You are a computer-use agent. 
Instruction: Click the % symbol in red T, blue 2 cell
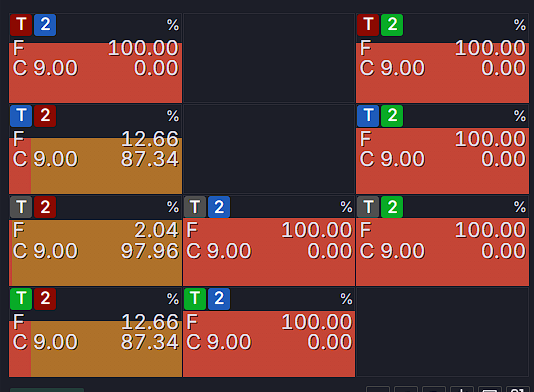tap(173, 25)
